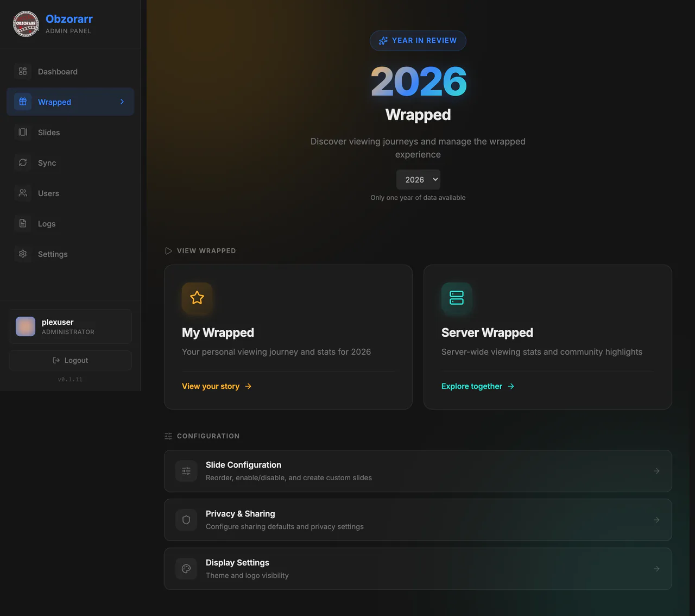The height and width of the screenshot is (616, 695).
Task: Open the Logs page
Action: pos(71,223)
